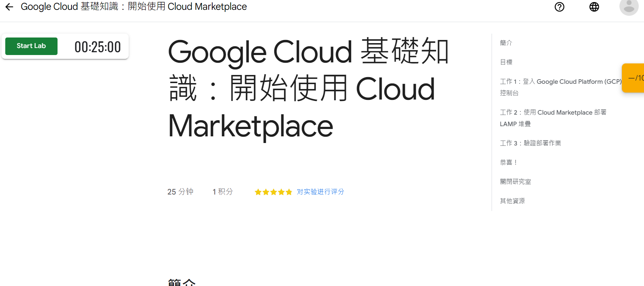Open the language globe icon
The image size is (644, 286).
(x=594, y=7)
